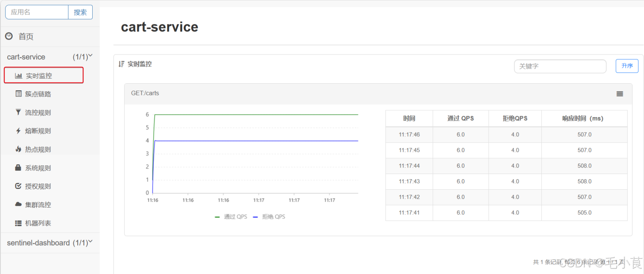Click the checkmark icon for 授权规则
Image resolution: width=644 pixels, height=274 pixels.
[18, 186]
